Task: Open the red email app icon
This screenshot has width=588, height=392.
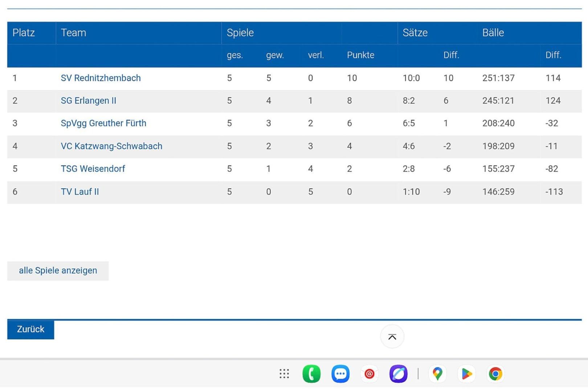Action: (369, 373)
